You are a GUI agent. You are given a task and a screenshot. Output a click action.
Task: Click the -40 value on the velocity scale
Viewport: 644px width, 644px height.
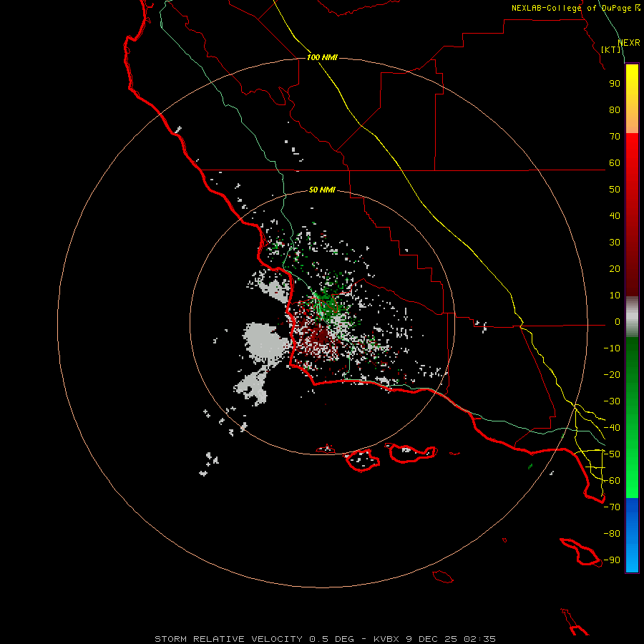coord(612,428)
